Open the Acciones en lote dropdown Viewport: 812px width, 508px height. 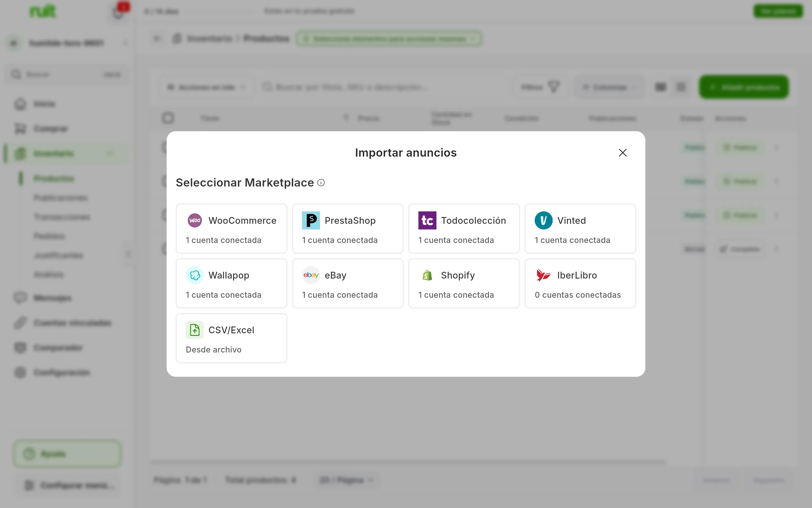click(x=207, y=87)
